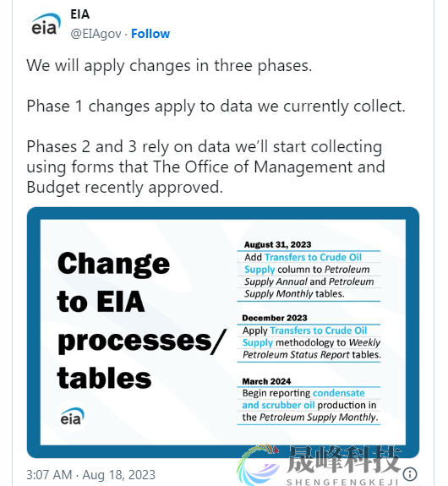Open the 3:07 AM Aug 18, 2023 timestamp
Screen dimensions: 448x486
tap(90, 475)
